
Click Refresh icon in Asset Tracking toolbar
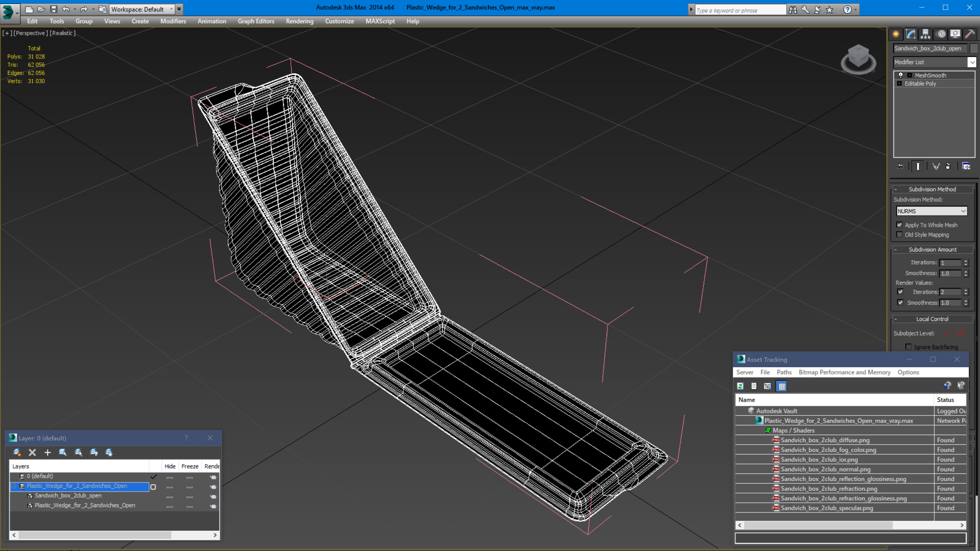coord(740,386)
